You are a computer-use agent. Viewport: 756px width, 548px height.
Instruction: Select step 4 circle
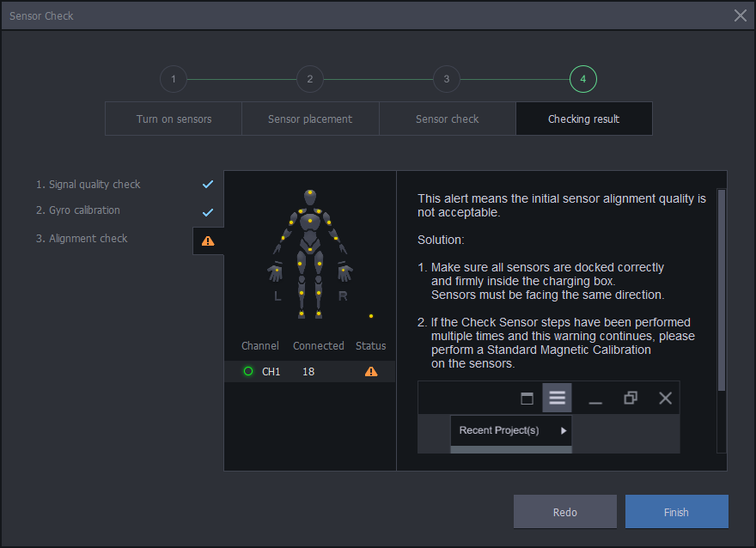(x=583, y=79)
